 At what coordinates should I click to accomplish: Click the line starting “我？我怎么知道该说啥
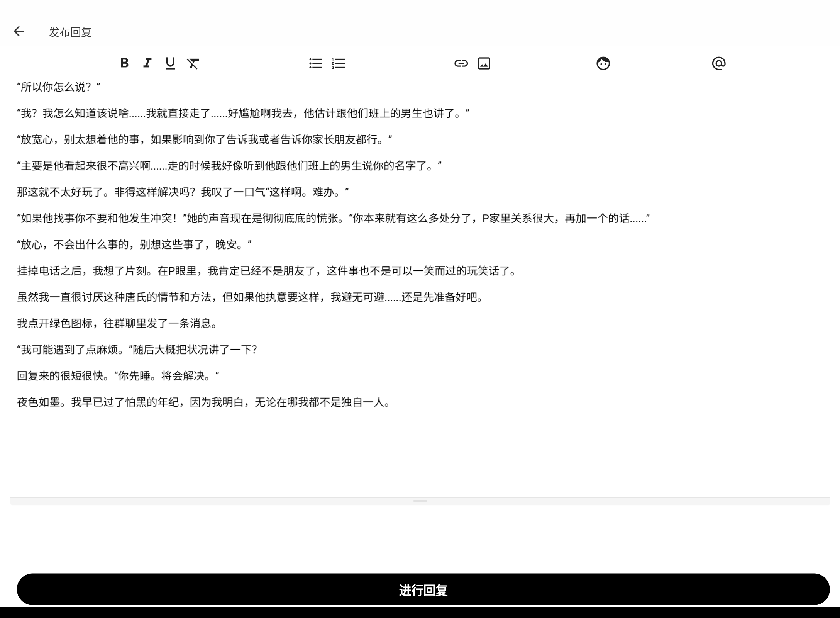(x=243, y=113)
